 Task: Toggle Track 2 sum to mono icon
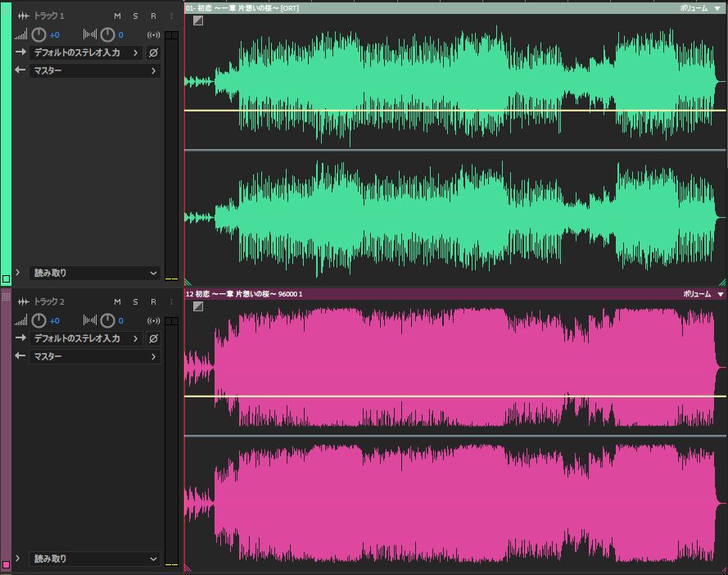[153, 321]
